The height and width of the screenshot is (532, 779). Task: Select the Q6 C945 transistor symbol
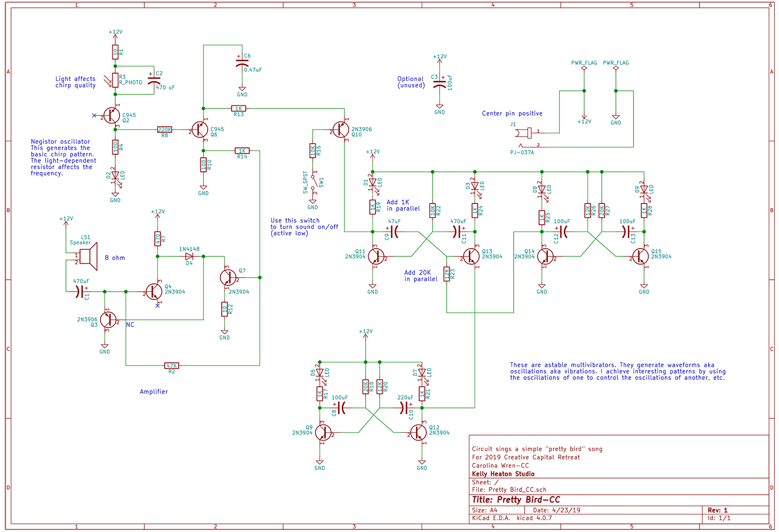pos(200,129)
